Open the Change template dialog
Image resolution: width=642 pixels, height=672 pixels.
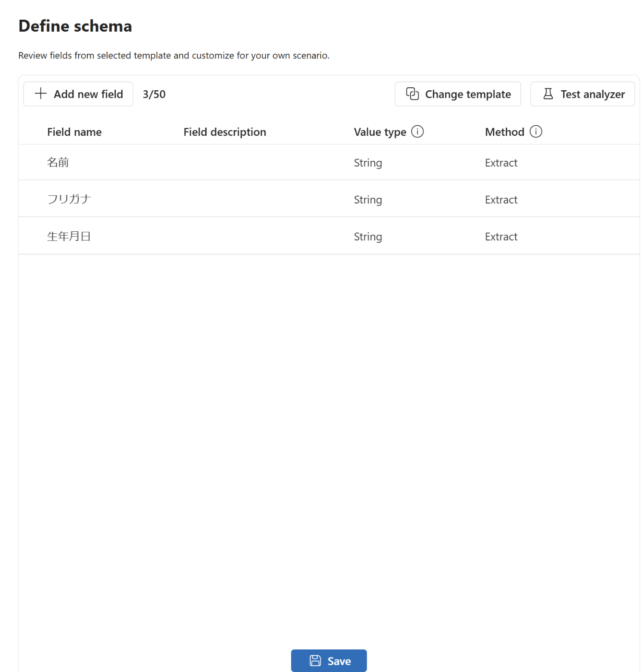click(x=458, y=94)
